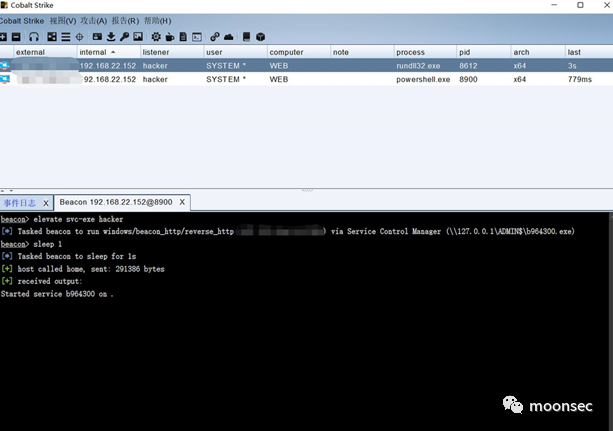Open screenshots picture icon

(138, 37)
